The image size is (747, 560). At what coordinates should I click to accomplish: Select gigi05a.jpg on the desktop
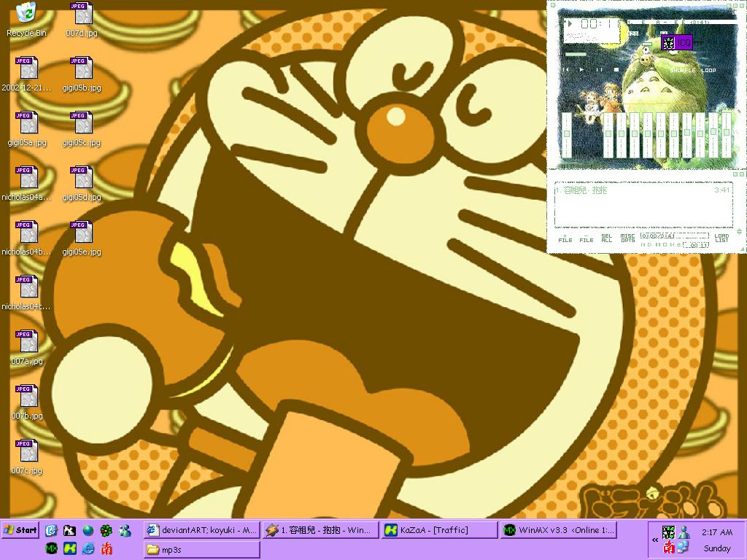click(x=27, y=129)
